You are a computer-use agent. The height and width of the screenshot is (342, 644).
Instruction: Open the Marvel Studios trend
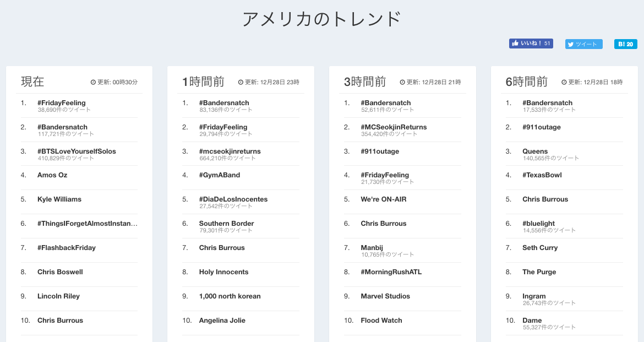click(385, 296)
